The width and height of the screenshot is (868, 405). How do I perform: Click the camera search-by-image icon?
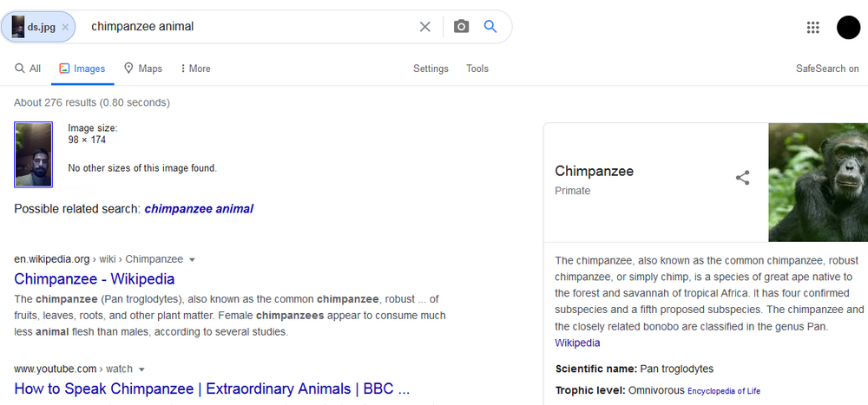(461, 27)
